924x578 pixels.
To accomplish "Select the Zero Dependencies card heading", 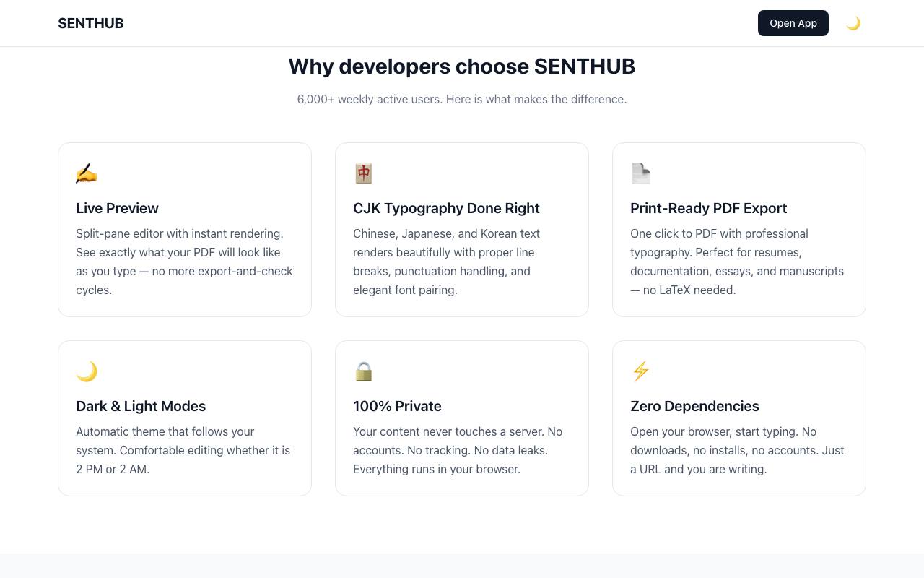I will coord(694,406).
